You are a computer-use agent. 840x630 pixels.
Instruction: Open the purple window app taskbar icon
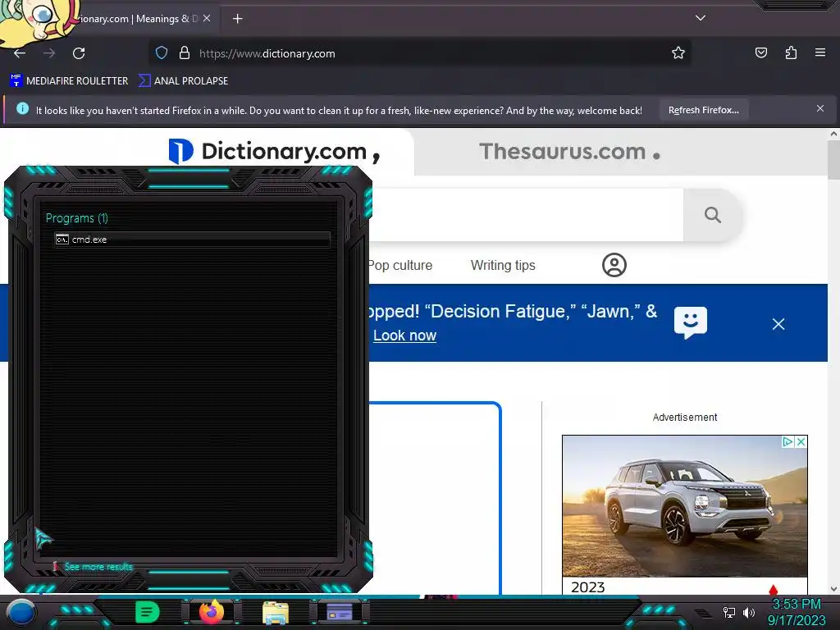(x=339, y=612)
